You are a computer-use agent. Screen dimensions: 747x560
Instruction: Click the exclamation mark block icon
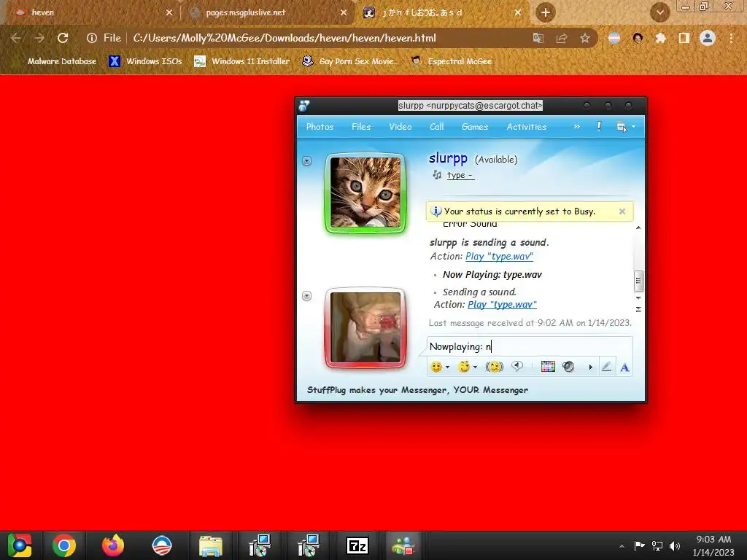click(x=599, y=126)
